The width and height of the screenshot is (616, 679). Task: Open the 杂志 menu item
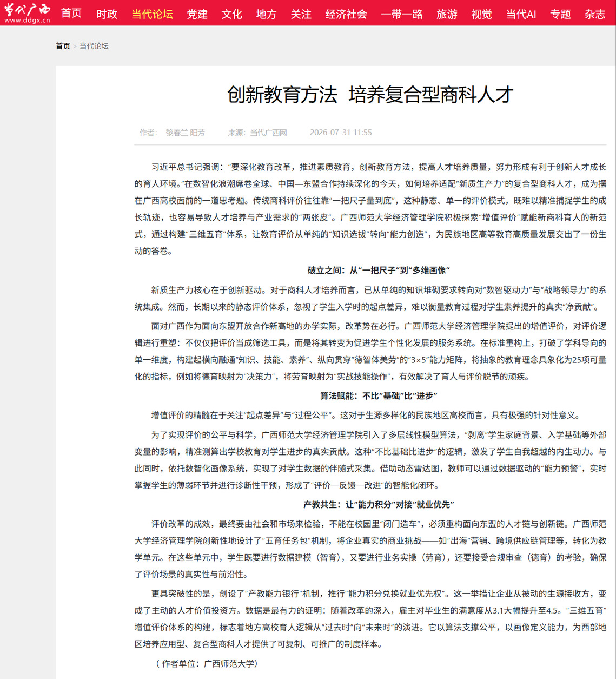[x=595, y=14]
